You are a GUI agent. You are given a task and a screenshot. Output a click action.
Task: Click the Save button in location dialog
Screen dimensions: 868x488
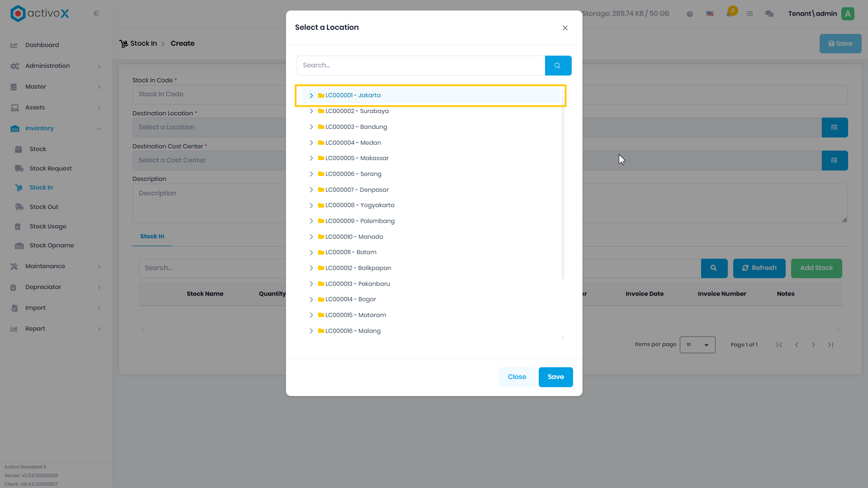pos(555,377)
